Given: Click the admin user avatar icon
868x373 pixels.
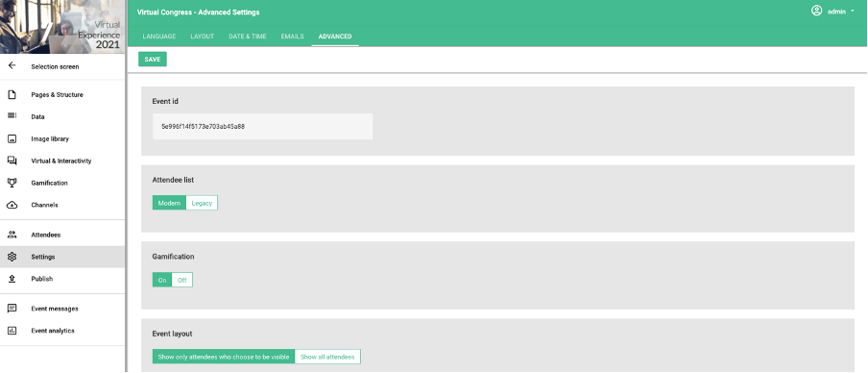Looking at the screenshot, I should [816, 11].
